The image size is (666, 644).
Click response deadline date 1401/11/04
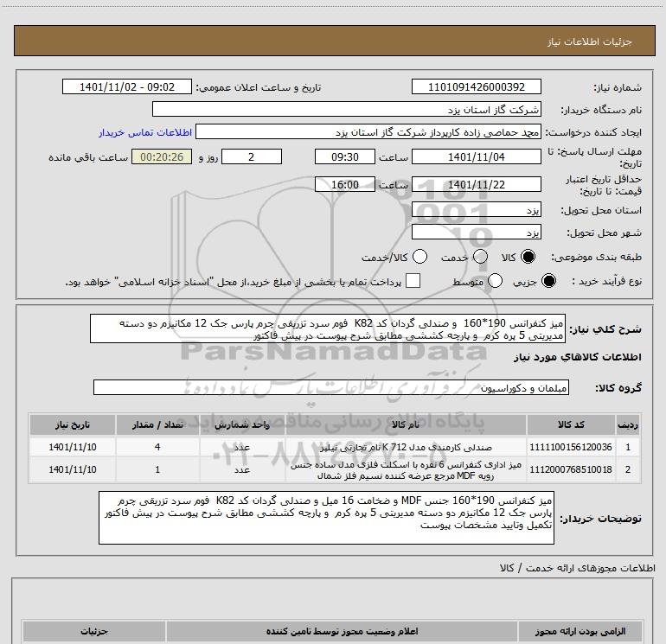pyautogui.click(x=476, y=156)
